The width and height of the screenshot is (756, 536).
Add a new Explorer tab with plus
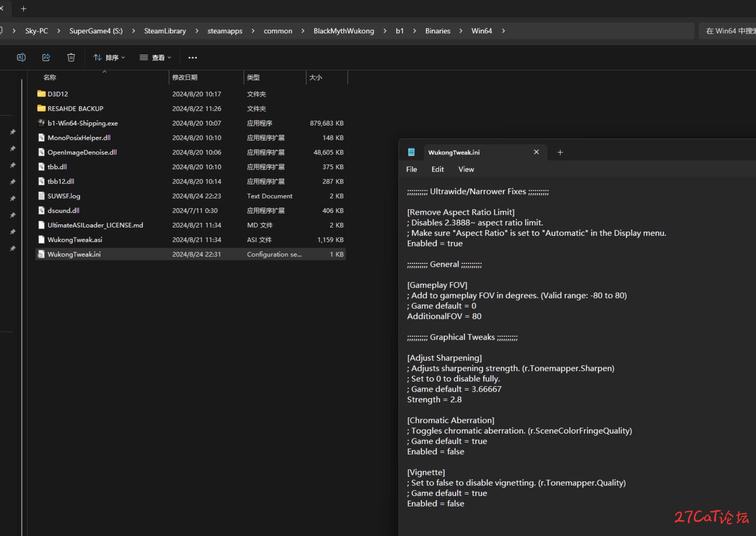pyautogui.click(x=23, y=9)
